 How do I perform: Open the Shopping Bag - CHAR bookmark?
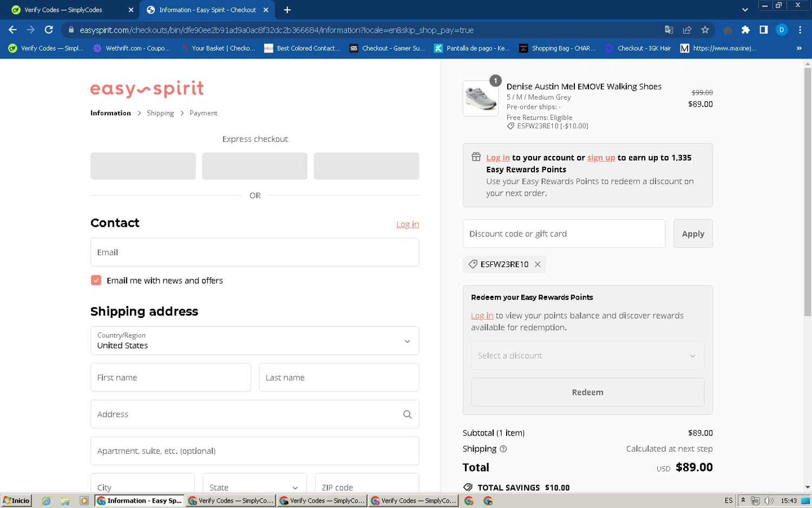tap(557, 48)
